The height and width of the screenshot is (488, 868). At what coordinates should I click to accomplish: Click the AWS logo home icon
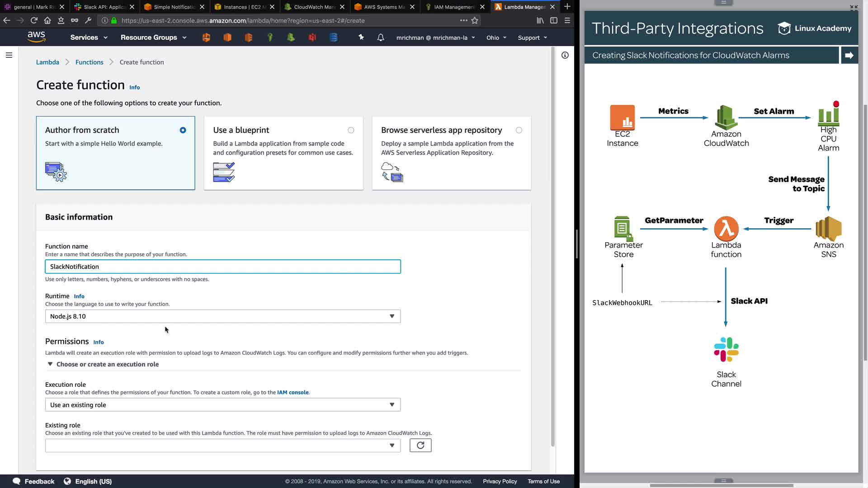click(36, 37)
